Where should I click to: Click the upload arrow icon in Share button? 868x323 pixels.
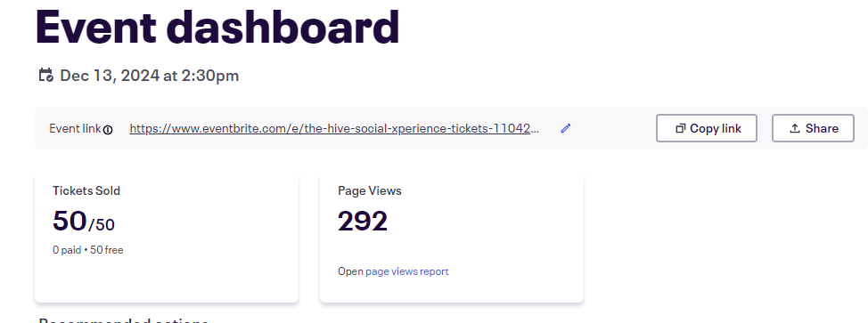click(794, 128)
